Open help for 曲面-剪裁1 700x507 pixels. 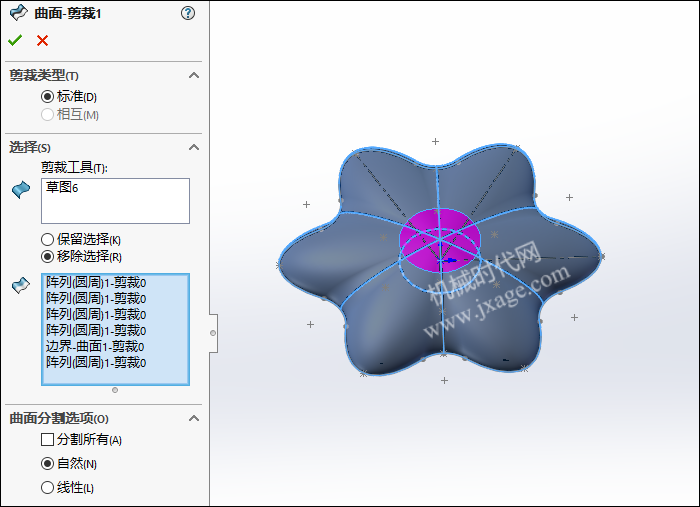(188, 13)
